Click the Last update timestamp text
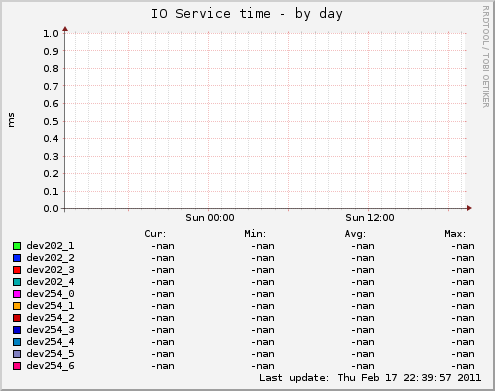Viewport: 495px width, 391px height. (x=370, y=378)
